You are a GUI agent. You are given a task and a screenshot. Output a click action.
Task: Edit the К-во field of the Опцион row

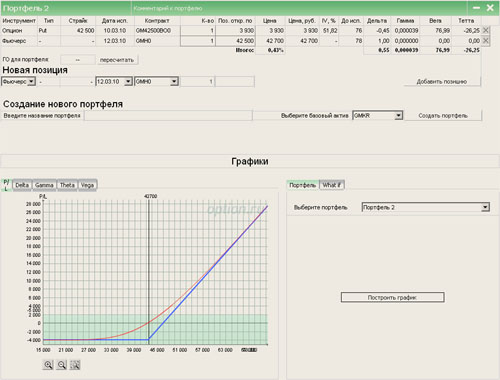point(197,31)
